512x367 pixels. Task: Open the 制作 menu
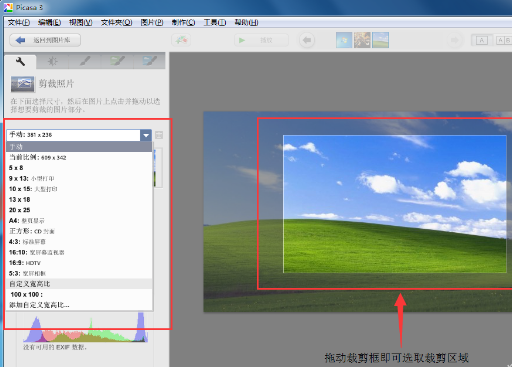click(x=183, y=22)
